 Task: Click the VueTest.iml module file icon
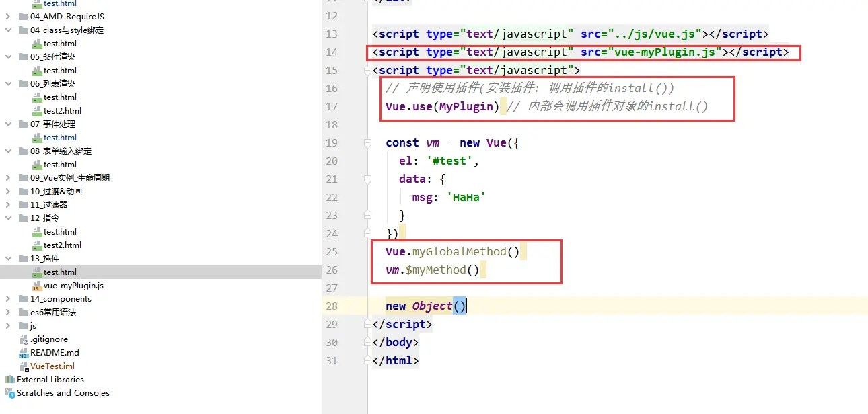pos(24,366)
